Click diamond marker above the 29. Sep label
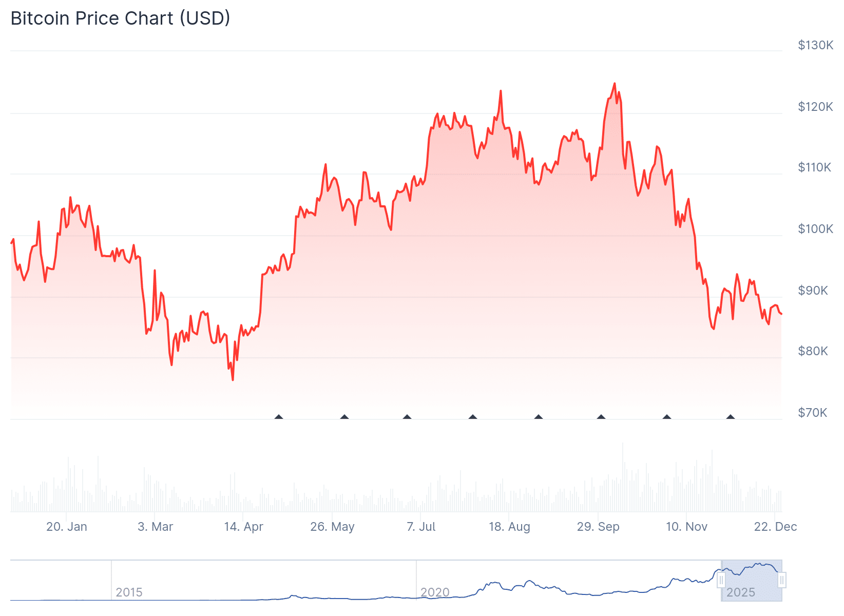The width and height of the screenshot is (844, 616). click(x=601, y=417)
